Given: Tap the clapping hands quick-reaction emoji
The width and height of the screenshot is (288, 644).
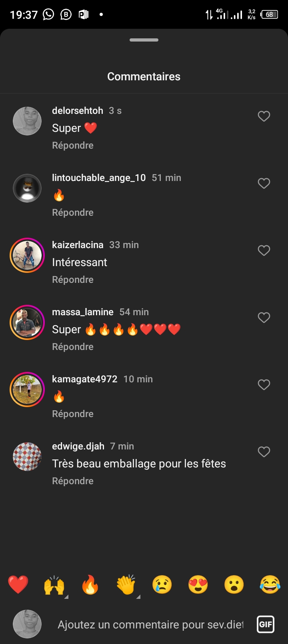Looking at the screenshot, I should pos(126,585).
